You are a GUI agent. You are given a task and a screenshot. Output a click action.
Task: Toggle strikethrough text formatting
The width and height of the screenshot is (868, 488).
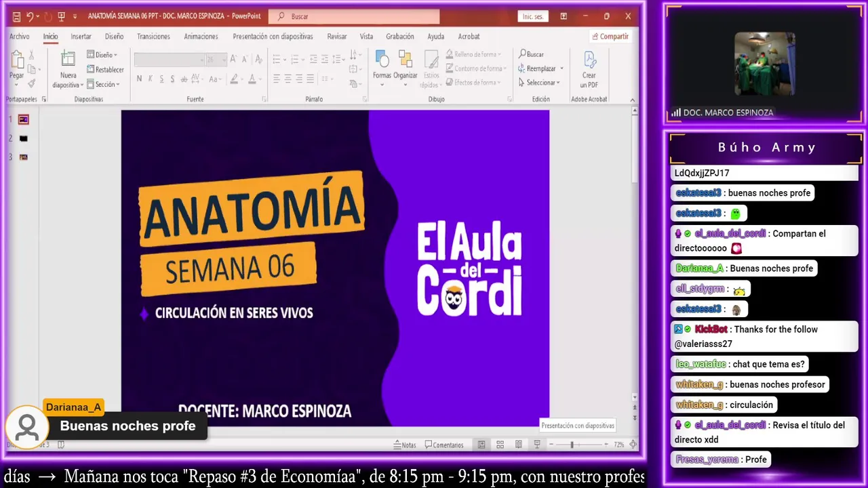click(x=184, y=79)
